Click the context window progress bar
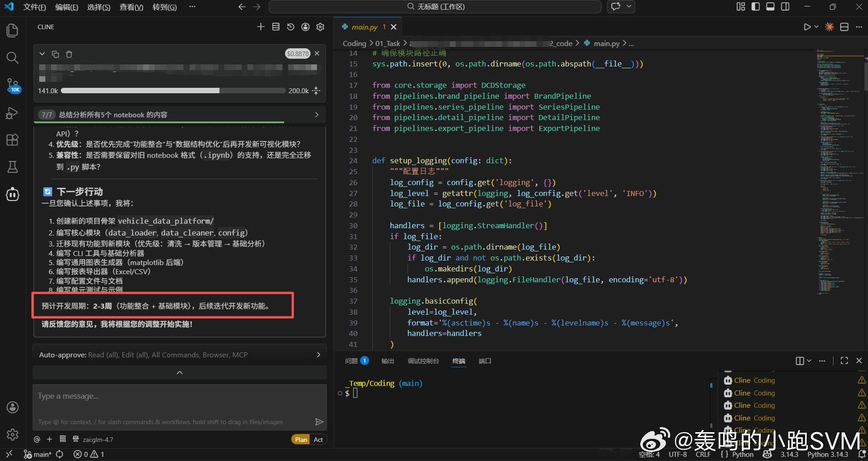Image resolution: width=868 pixels, height=461 pixels. coord(173,91)
